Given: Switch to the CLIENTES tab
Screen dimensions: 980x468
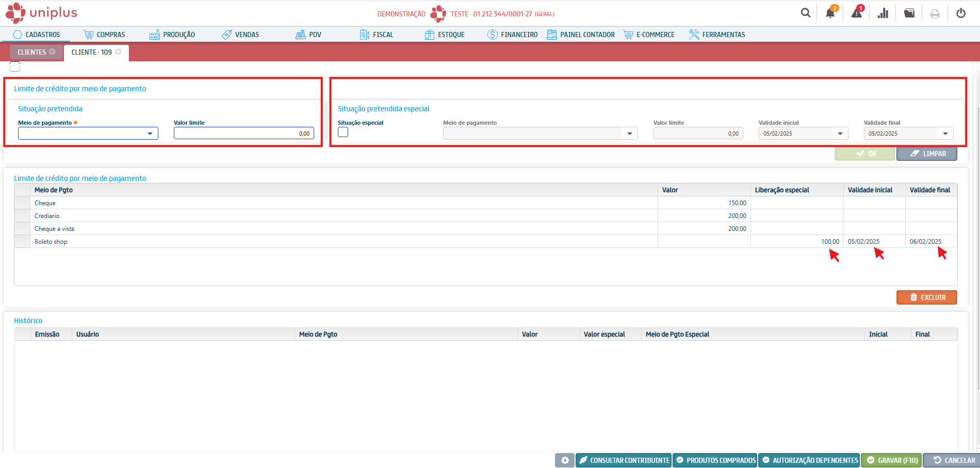Looking at the screenshot, I should (x=31, y=52).
